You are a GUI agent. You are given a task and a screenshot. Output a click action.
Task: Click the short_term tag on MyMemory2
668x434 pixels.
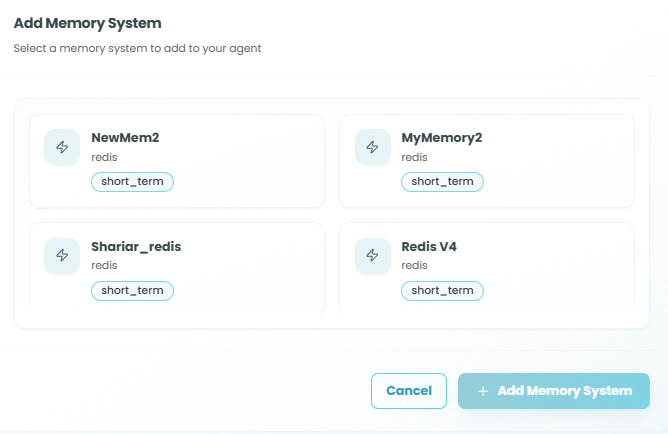[442, 182]
